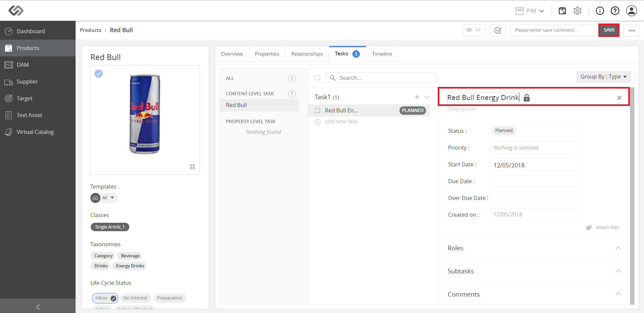Open the help question mark icon

[615, 11]
